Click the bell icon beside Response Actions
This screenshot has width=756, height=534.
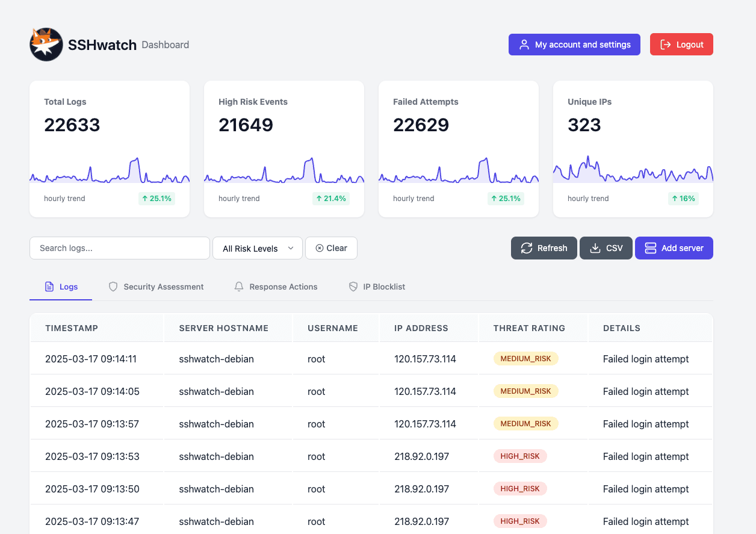(x=239, y=287)
